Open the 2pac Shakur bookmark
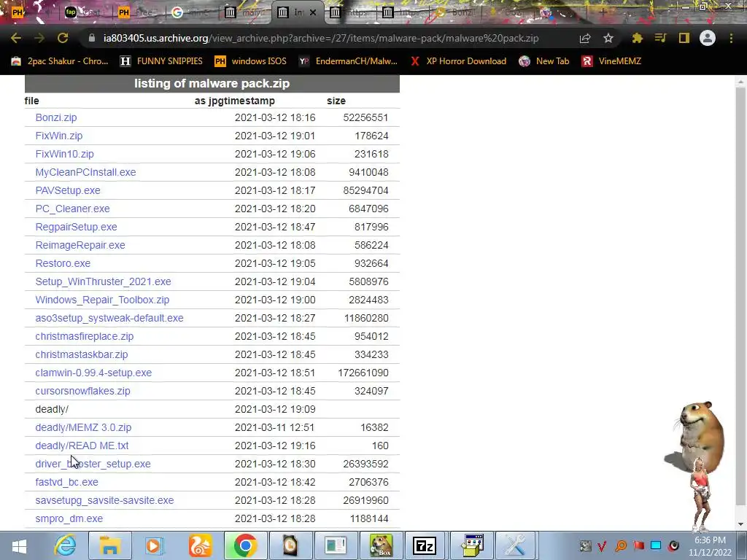 (60, 61)
